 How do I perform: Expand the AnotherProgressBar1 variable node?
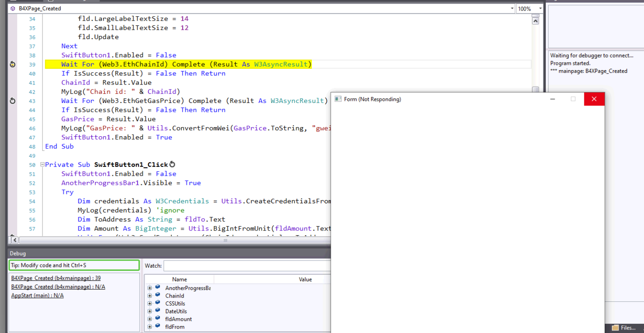coord(150,288)
